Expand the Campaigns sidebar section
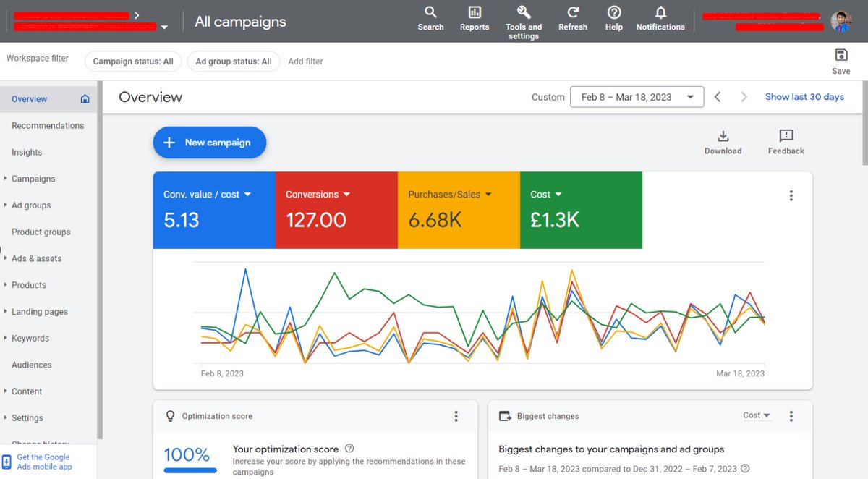868x479 pixels. pos(6,179)
